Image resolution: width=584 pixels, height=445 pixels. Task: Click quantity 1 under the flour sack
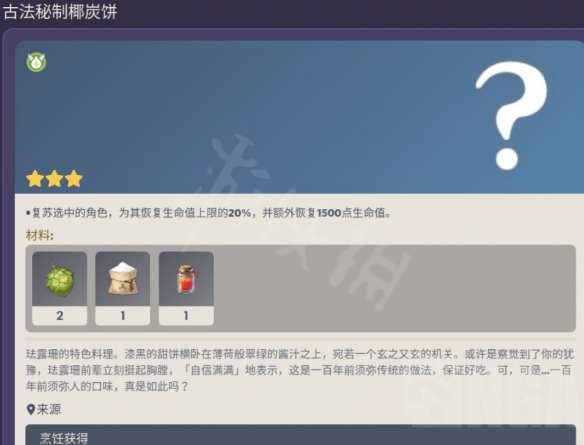(x=123, y=316)
